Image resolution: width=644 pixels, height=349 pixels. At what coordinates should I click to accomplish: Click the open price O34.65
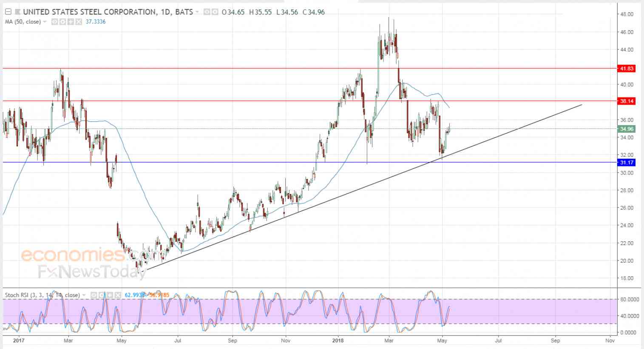233,12
